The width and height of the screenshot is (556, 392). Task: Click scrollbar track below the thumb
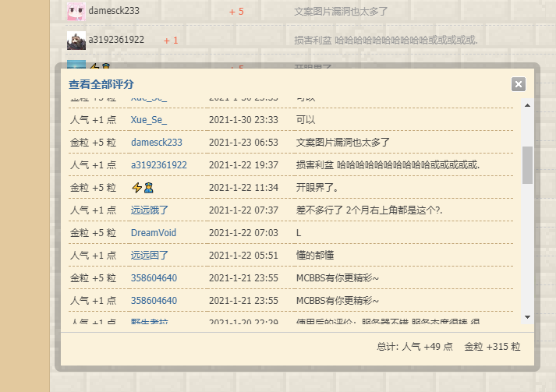pyautogui.click(x=527, y=249)
